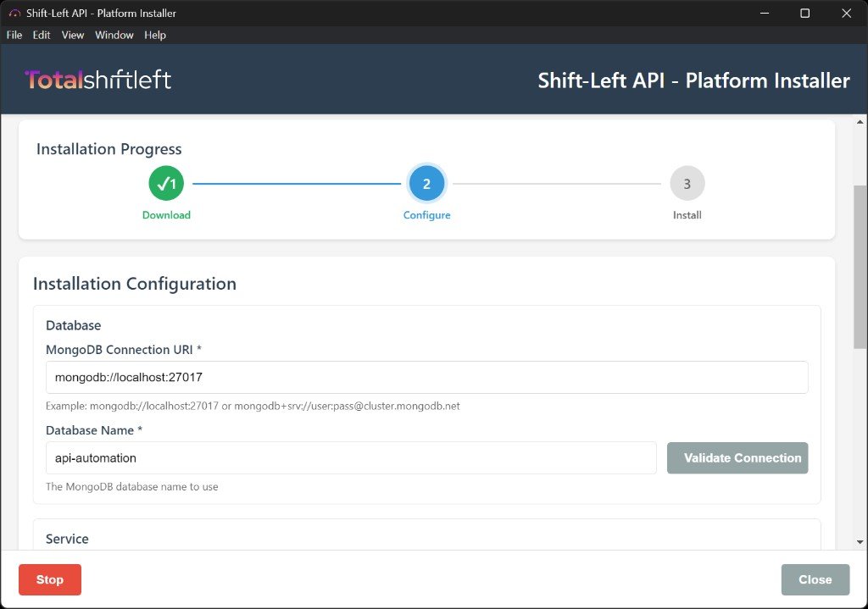Open the File menu
Screen dimensions: 868x609
click(14, 35)
